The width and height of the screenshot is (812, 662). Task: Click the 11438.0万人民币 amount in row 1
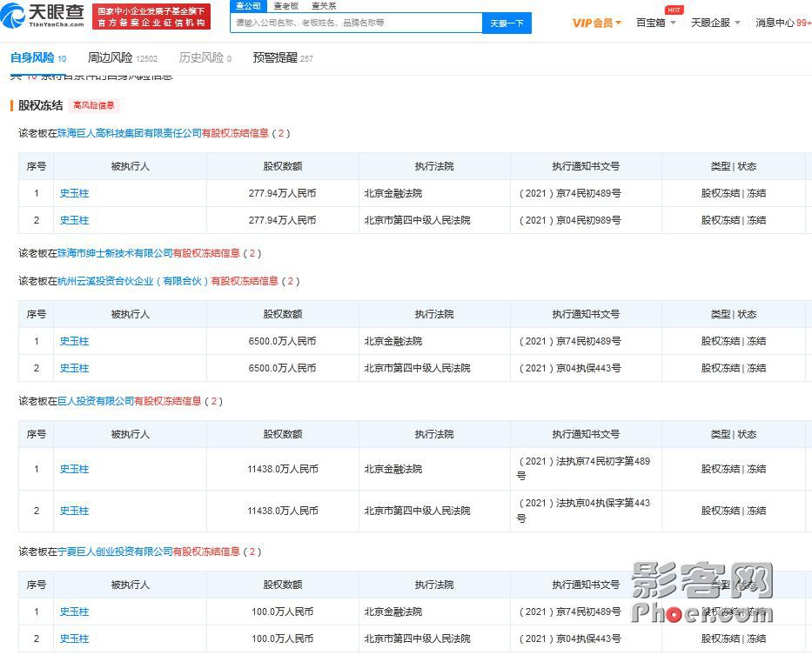pos(282,470)
